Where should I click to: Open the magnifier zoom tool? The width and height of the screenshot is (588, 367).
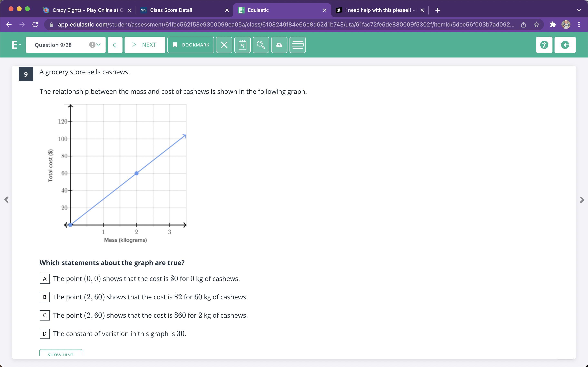pos(261,45)
